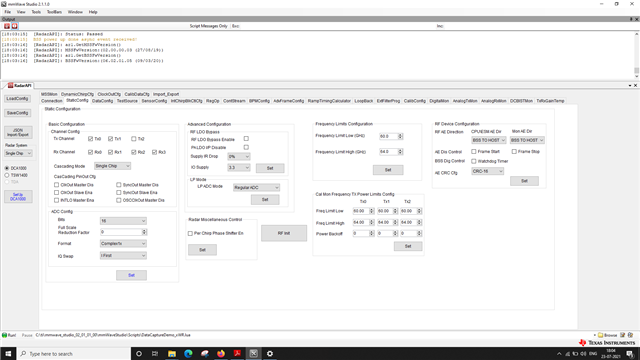Open the ADC Bits dropdown

(x=123, y=221)
